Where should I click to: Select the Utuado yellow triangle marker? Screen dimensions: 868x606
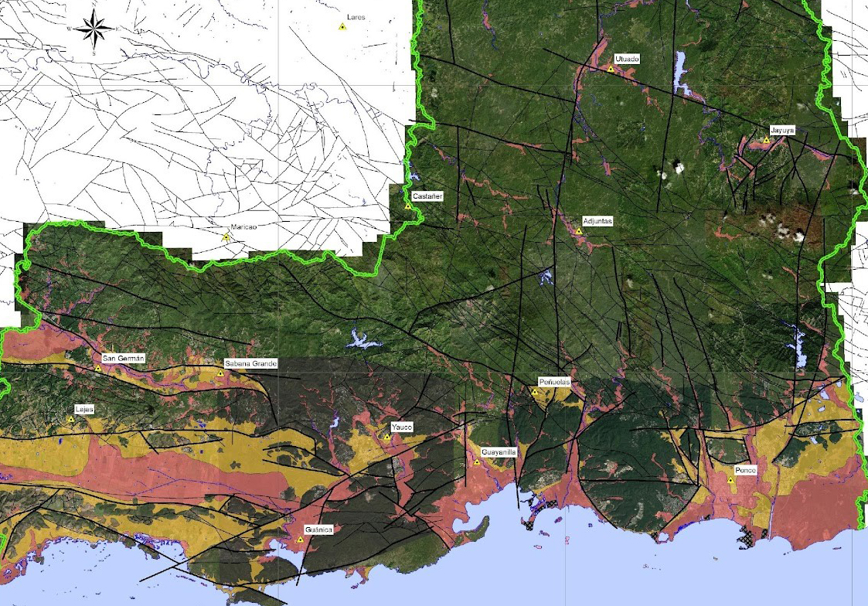[611, 69]
